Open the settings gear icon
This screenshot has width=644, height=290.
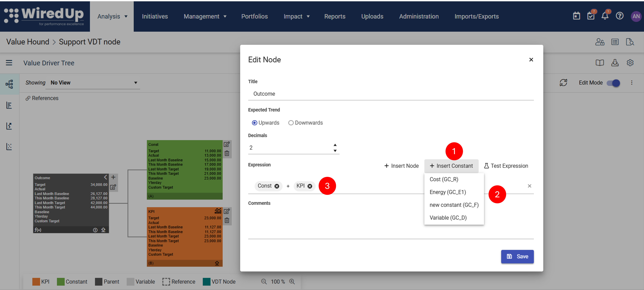(630, 63)
